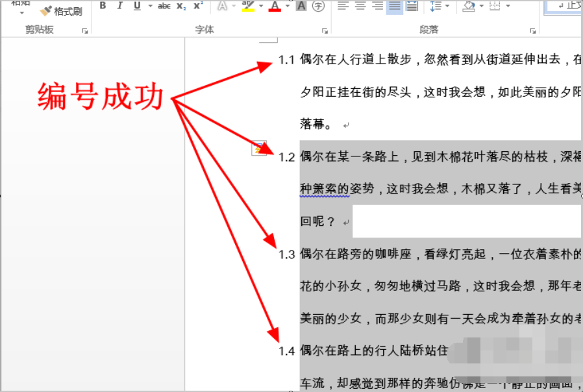This screenshot has height=392, width=583.
Task: Apply italic formatting
Action: 119,5
